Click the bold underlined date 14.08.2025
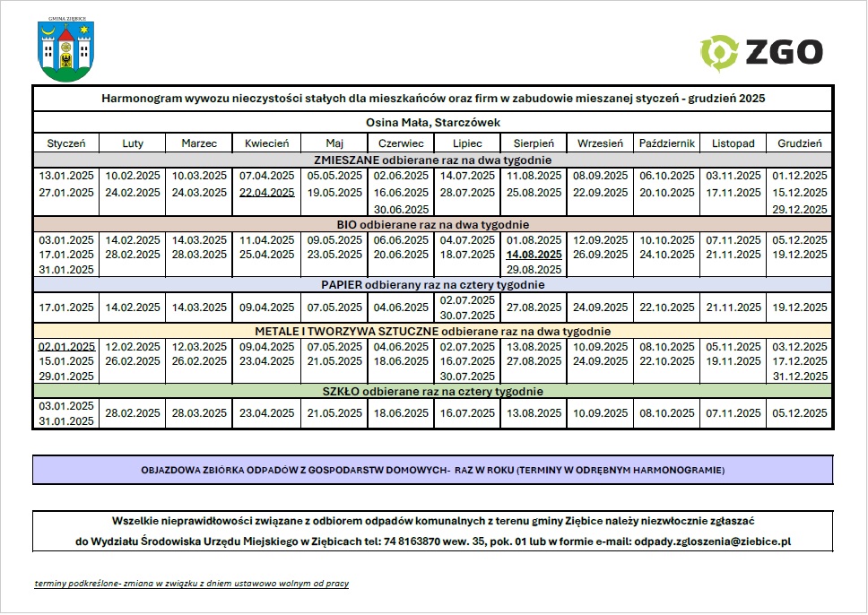The height and width of the screenshot is (615, 868). click(534, 255)
